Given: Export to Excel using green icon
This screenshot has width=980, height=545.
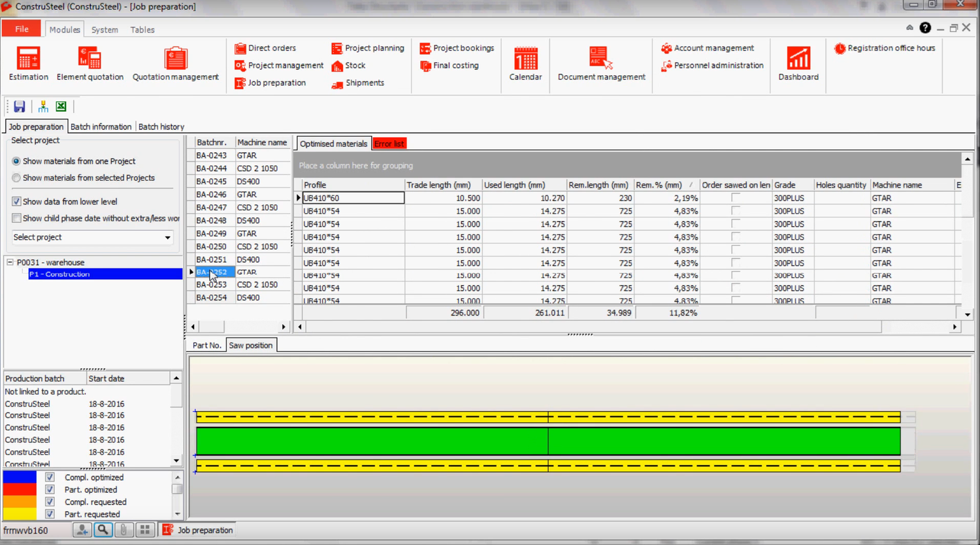Looking at the screenshot, I should [x=61, y=107].
